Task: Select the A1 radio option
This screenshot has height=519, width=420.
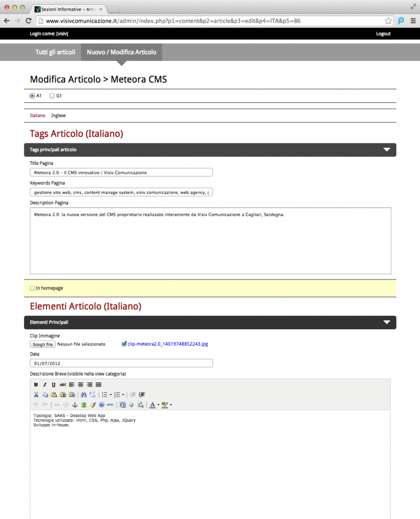Action: 32,96
